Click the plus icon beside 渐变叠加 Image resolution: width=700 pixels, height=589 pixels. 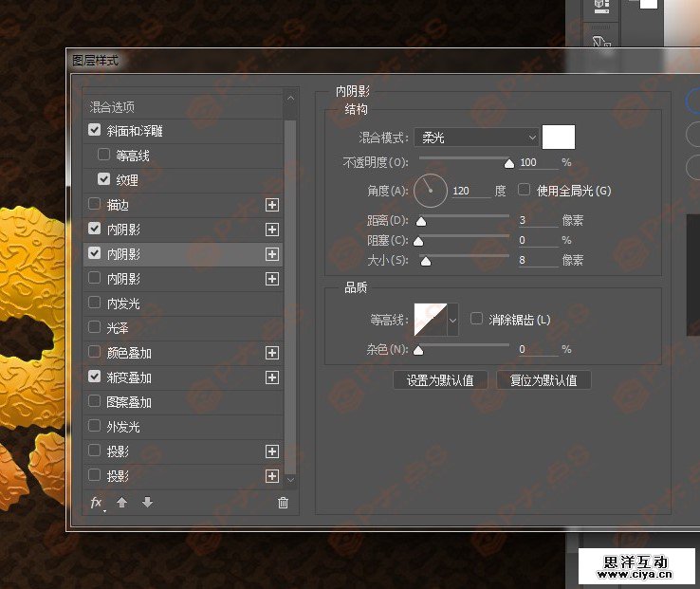pyautogui.click(x=272, y=377)
